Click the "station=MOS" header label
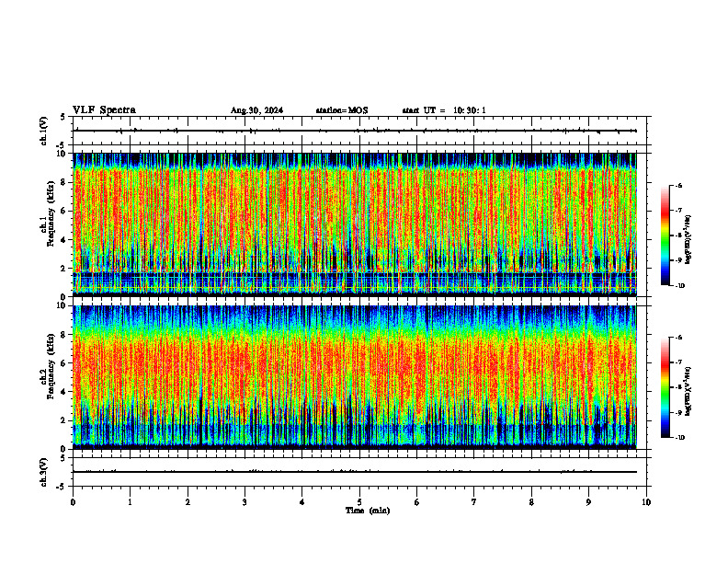 click(x=342, y=110)
